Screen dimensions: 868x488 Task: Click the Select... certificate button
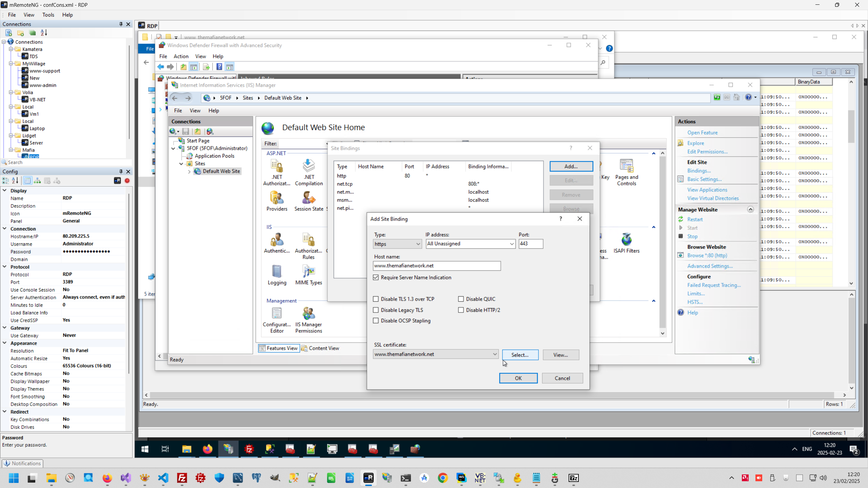tap(520, 355)
